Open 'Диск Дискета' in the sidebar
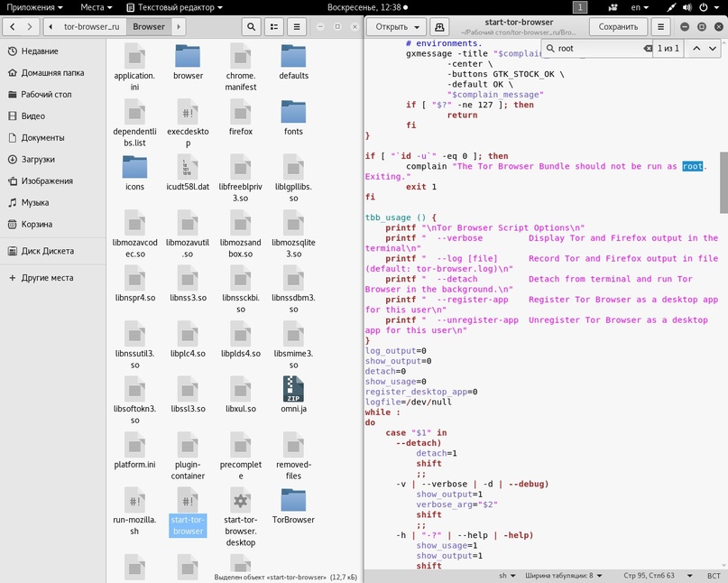This screenshot has height=583, width=728. click(53, 251)
